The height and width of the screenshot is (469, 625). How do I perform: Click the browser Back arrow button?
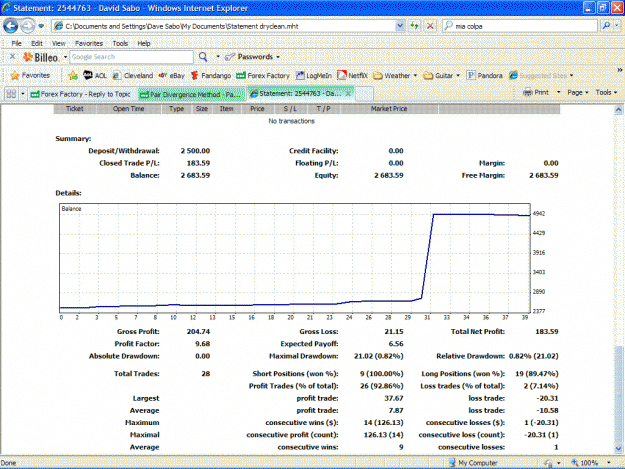point(10,26)
